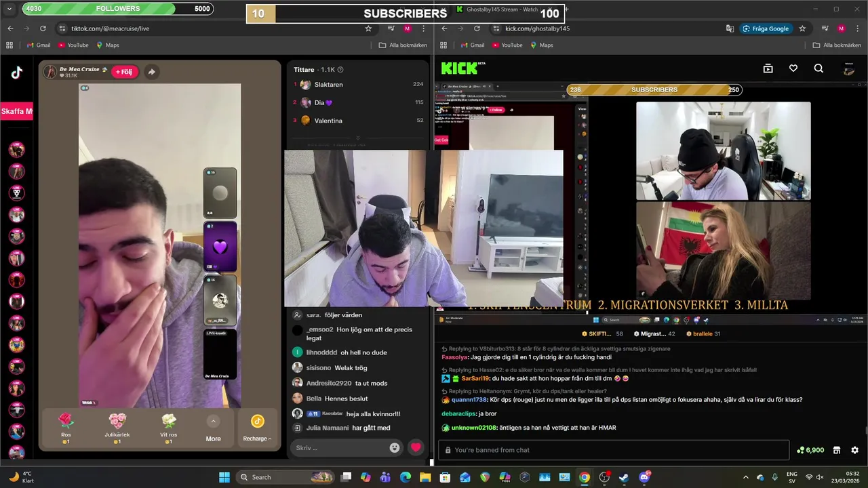Screen dimensions: 868x488
Task: Bookmark the Kick page with star icon
Action: pyautogui.click(x=802, y=28)
